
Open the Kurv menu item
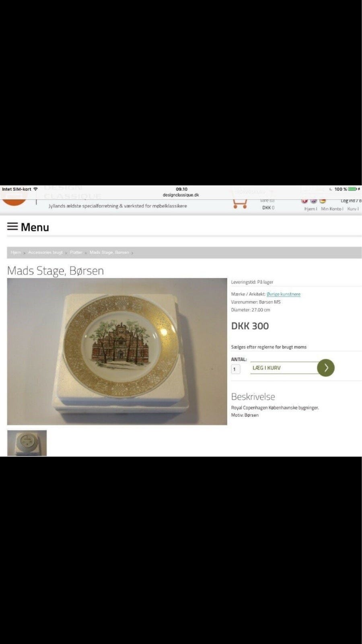(x=353, y=209)
